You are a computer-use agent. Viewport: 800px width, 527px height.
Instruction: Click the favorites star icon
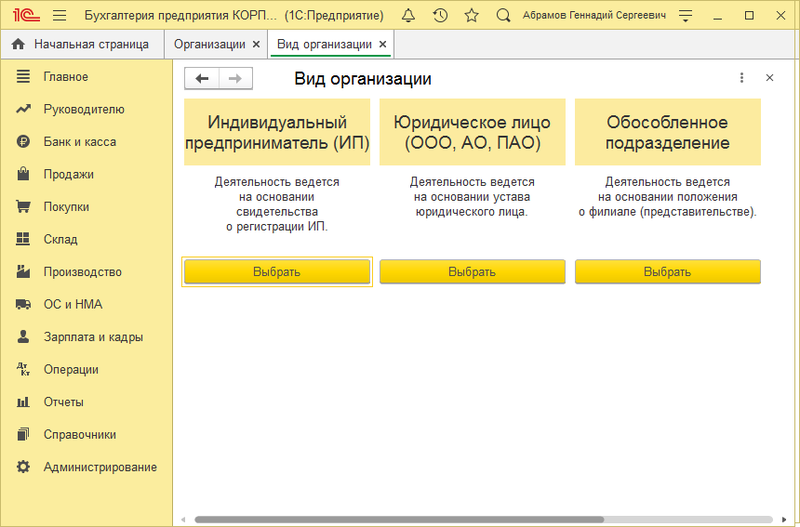[x=472, y=16]
